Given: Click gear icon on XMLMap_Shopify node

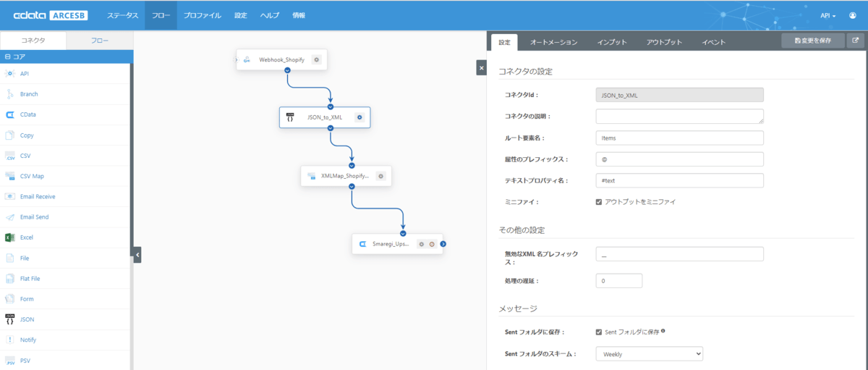Looking at the screenshot, I should 380,175.
